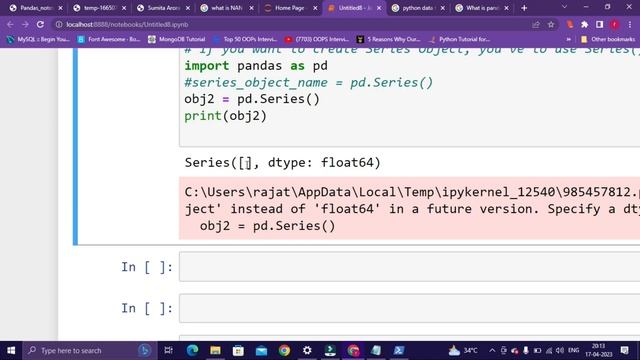Click the pink warning output area
This screenshot has height=360, width=640.
pyautogui.click(x=409, y=209)
